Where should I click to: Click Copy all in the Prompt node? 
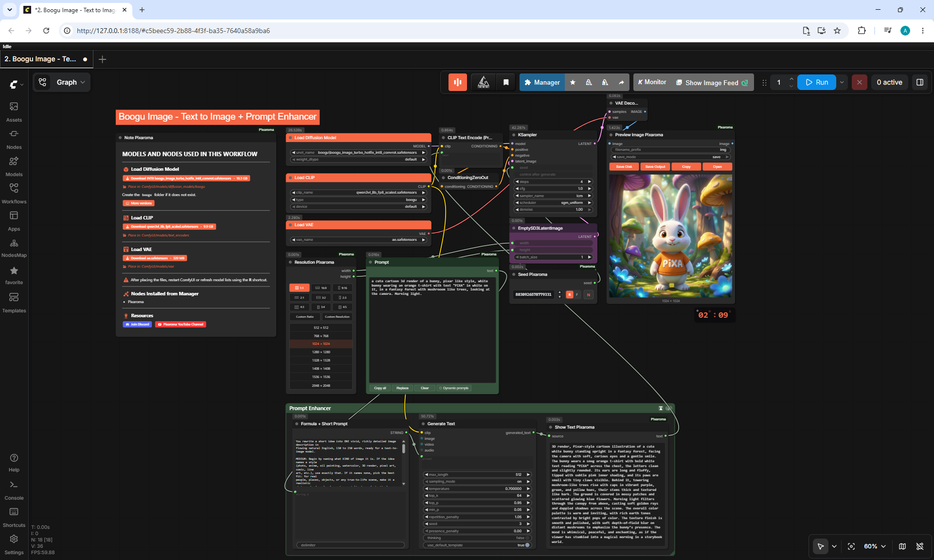380,388
